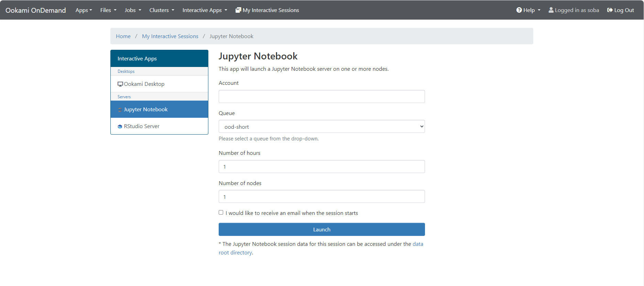Go to Home via breadcrumb
Screen dimensions: 644x286
click(123, 36)
